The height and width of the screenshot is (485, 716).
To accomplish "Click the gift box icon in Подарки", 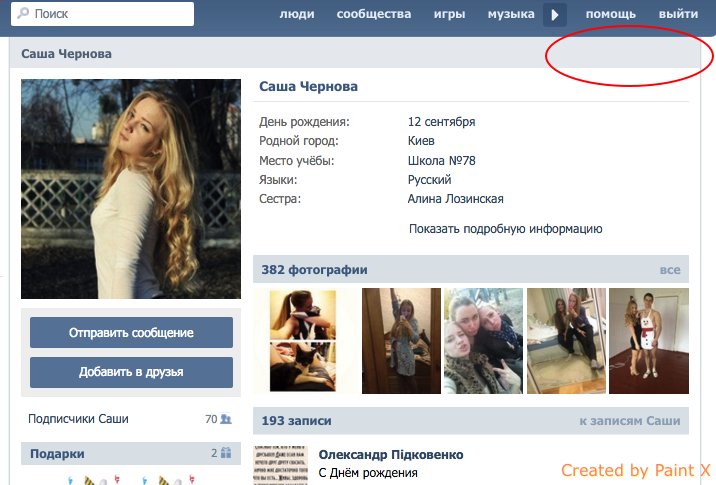I will 226,453.
